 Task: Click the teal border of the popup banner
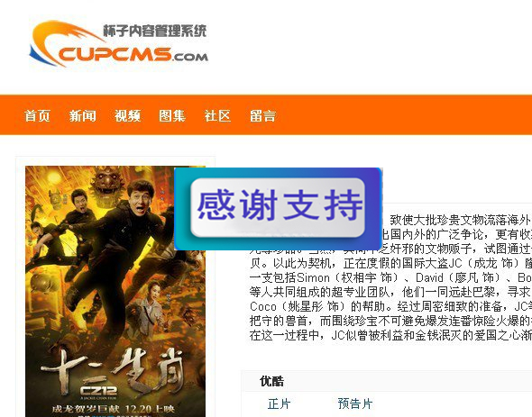pos(182,209)
